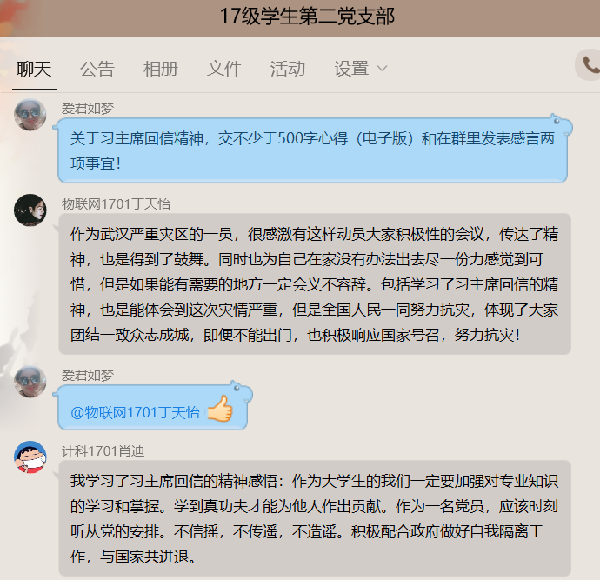The image size is (600, 580).
Task: Open the 活动 tab
Action: click(x=287, y=69)
